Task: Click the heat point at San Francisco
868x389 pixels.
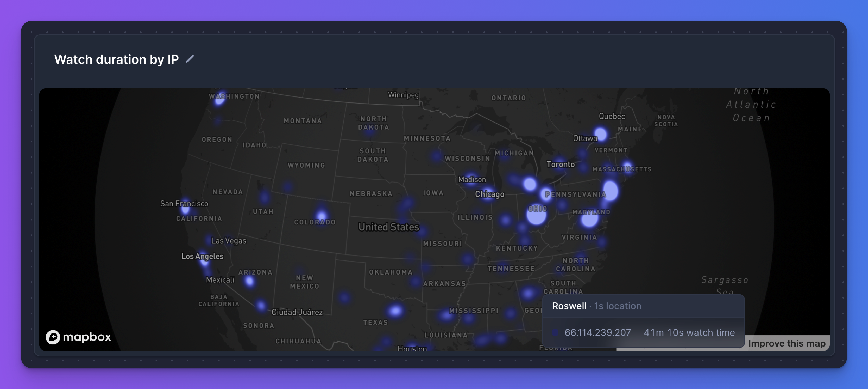Action: point(185,209)
